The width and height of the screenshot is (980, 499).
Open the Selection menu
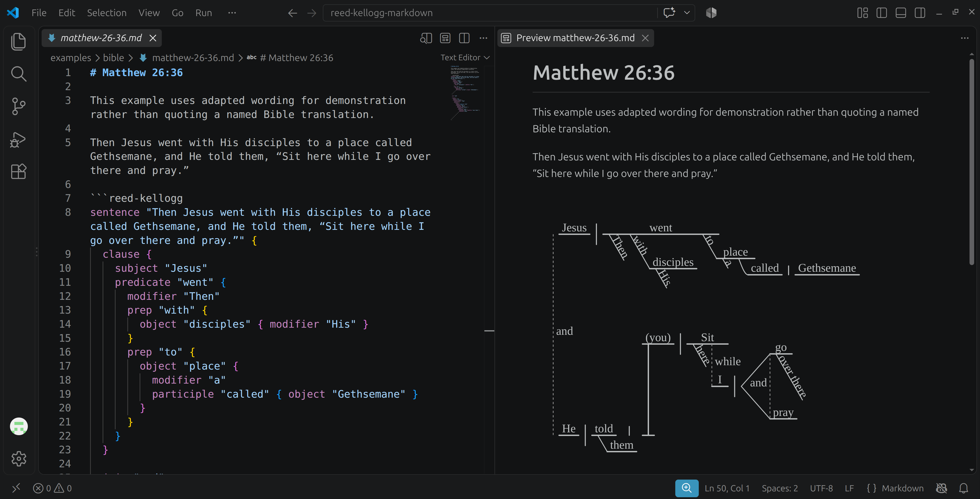click(106, 13)
